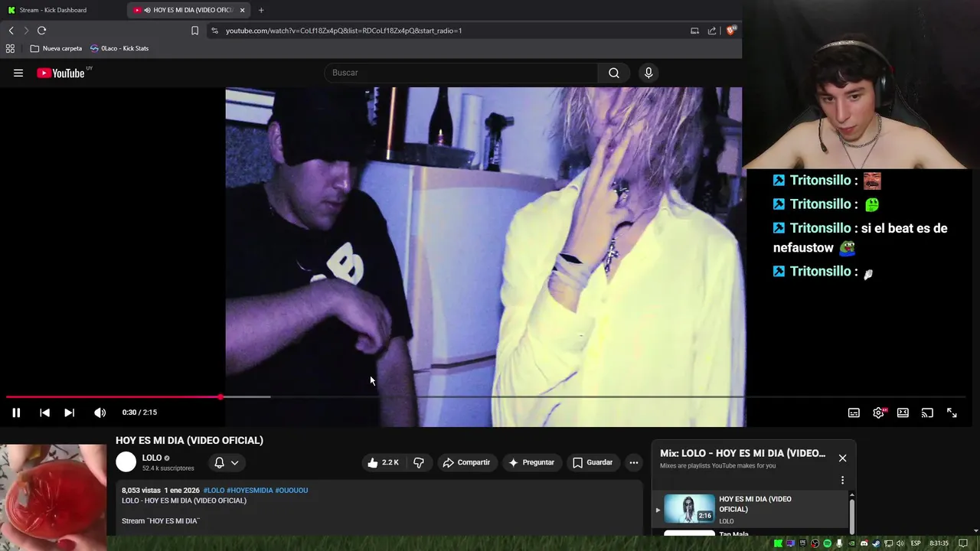
Task: Open LOLO channel avatar
Action: pos(126,462)
